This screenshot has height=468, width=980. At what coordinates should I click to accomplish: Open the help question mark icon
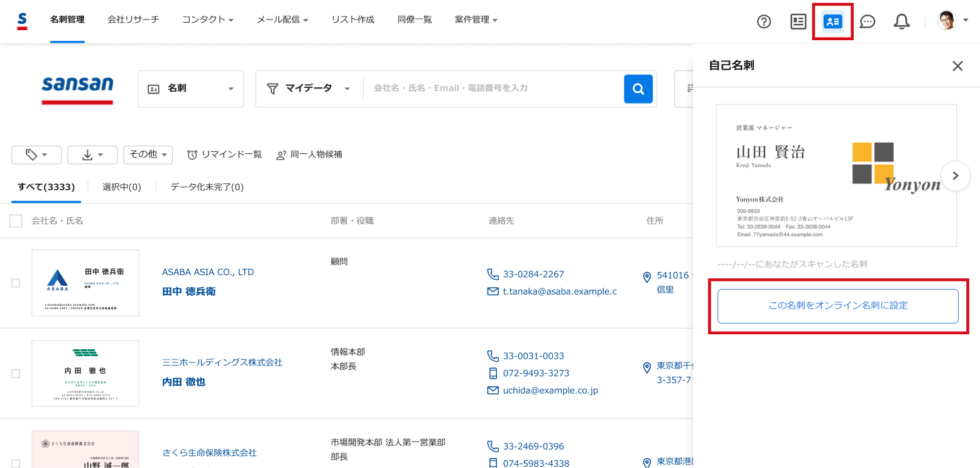[x=764, y=21]
